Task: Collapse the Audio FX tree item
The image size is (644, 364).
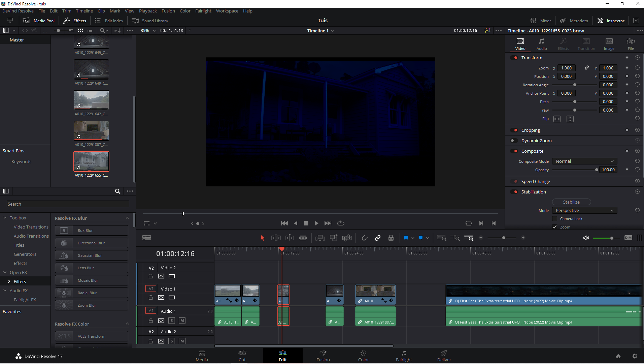Action: click(5, 291)
